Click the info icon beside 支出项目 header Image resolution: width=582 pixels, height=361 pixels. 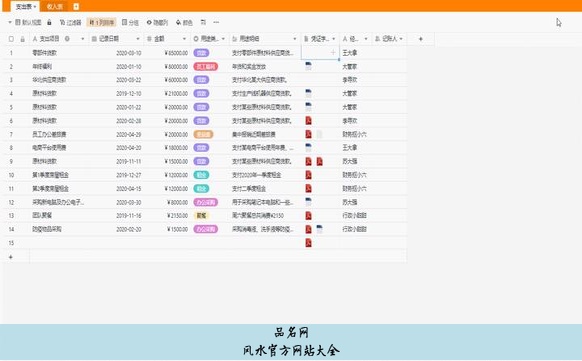pyautogui.click(x=67, y=39)
